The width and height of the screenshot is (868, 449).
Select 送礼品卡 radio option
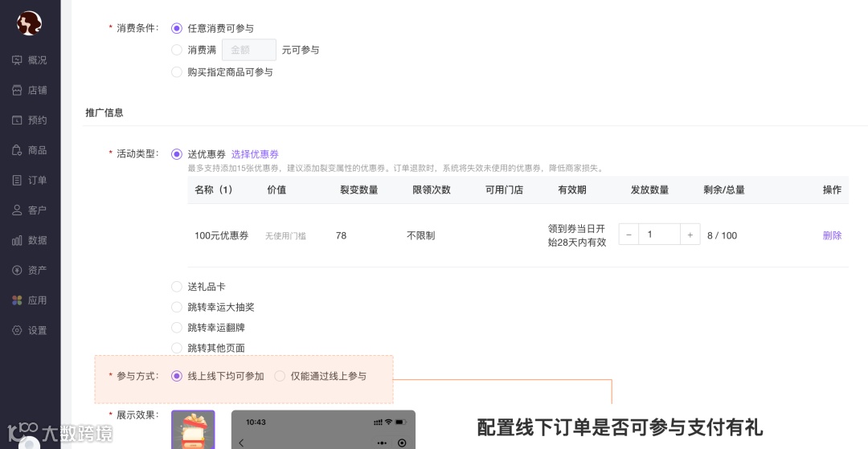(177, 287)
